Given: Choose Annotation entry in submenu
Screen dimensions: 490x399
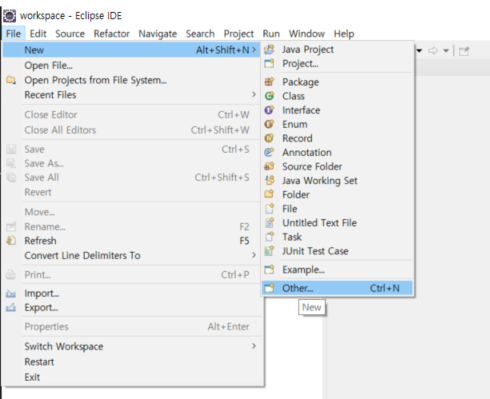Looking at the screenshot, I should point(337,152).
